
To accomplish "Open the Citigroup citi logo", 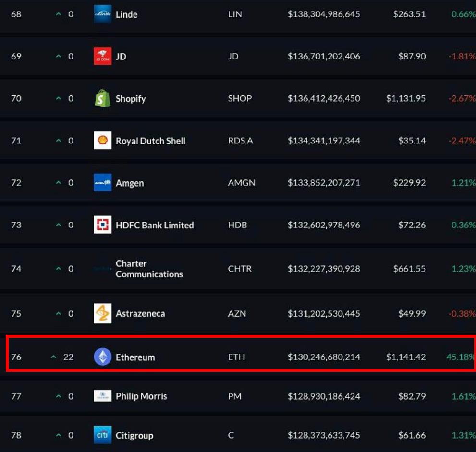I will click(x=103, y=435).
